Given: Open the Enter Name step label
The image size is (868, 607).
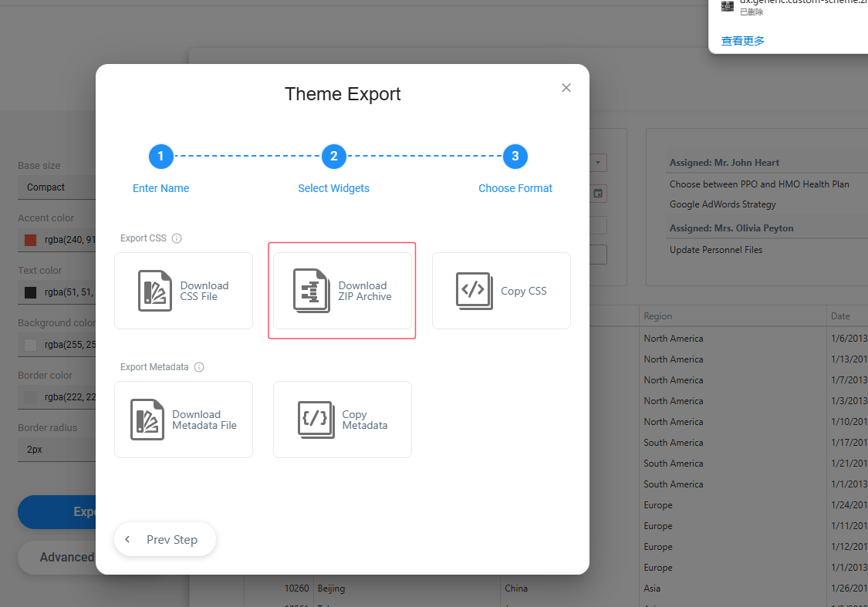Looking at the screenshot, I should click(x=161, y=188).
